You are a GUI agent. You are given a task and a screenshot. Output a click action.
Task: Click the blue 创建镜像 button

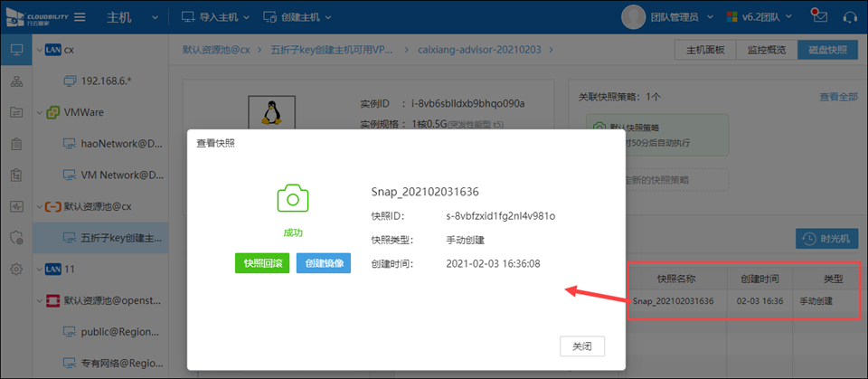point(323,263)
